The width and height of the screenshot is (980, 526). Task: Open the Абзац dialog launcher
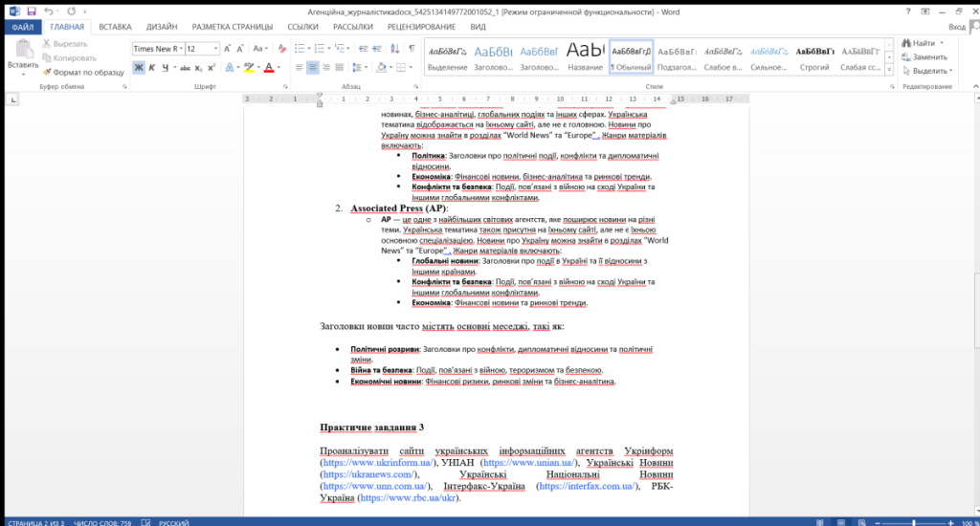tap(416, 87)
